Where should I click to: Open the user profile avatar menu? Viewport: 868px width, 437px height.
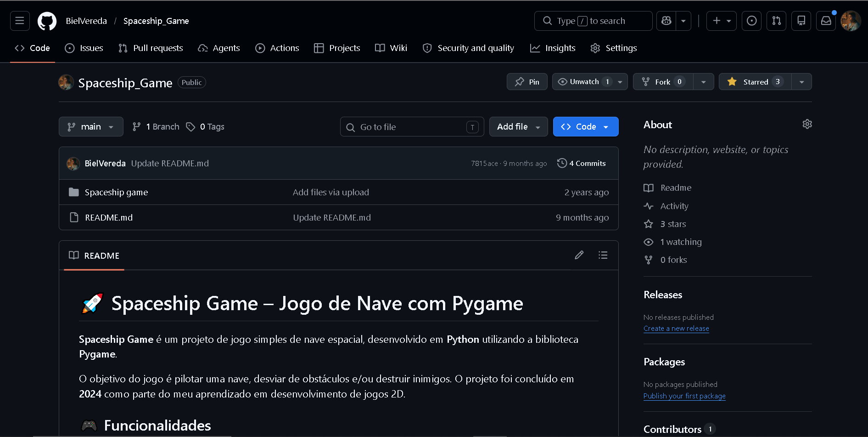[851, 21]
